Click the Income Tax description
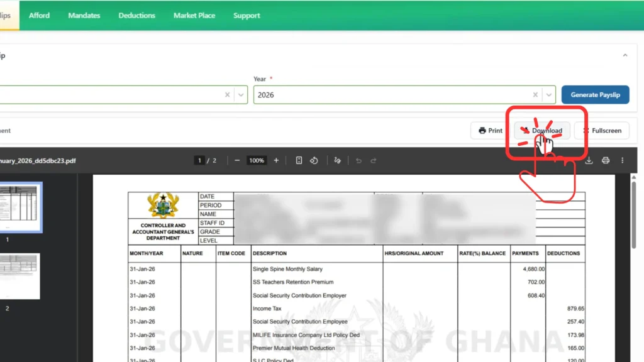 [267, 308]
